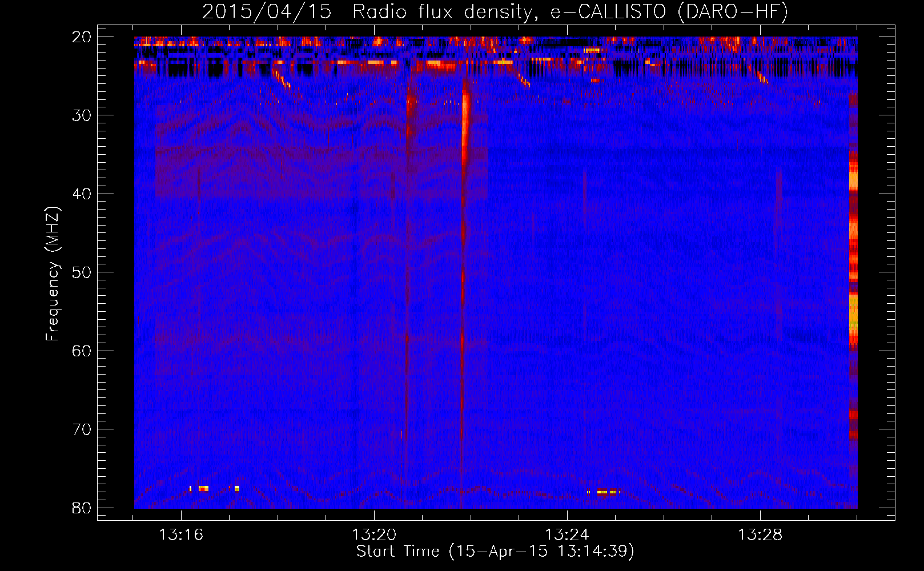This screenshot has height=571, width=924.
Task: Click the fainter vertical burst near 13:20:40
Action: pos(408,257)
